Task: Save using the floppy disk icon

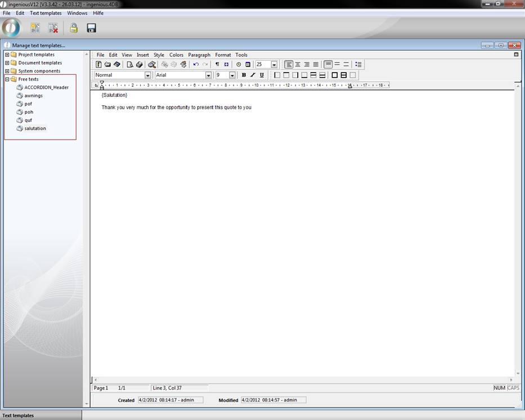Action: (x=91, y=28)
